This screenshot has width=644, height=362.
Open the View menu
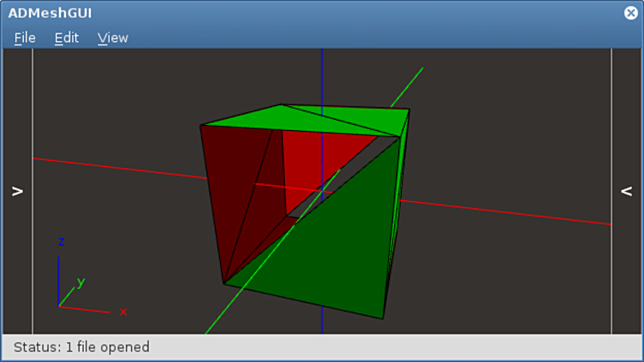tap(112, 38)
